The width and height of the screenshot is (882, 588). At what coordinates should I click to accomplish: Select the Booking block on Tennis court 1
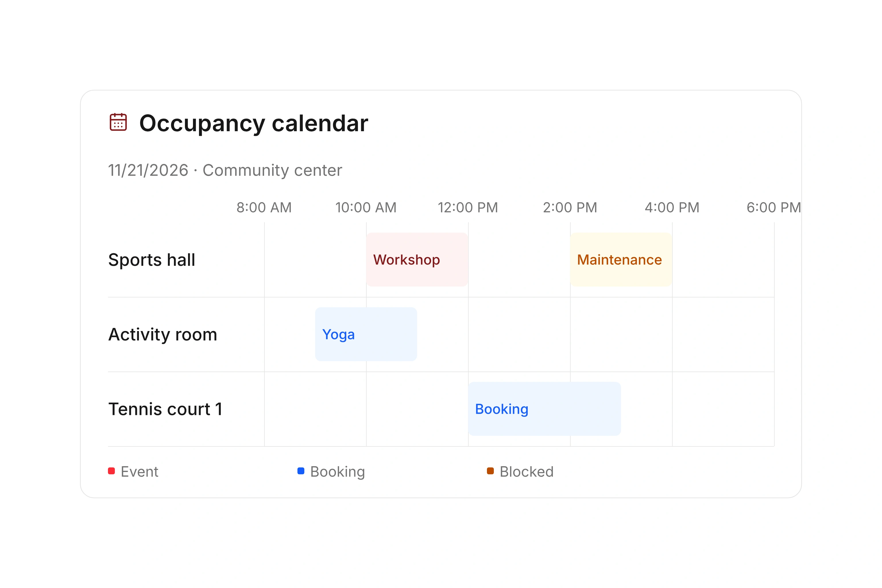(x=544, y=409)
